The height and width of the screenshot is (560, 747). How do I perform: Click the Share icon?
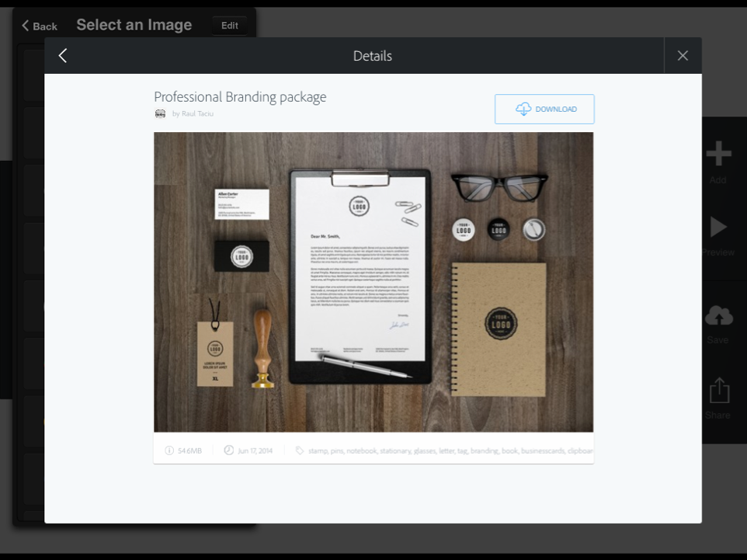718,391
